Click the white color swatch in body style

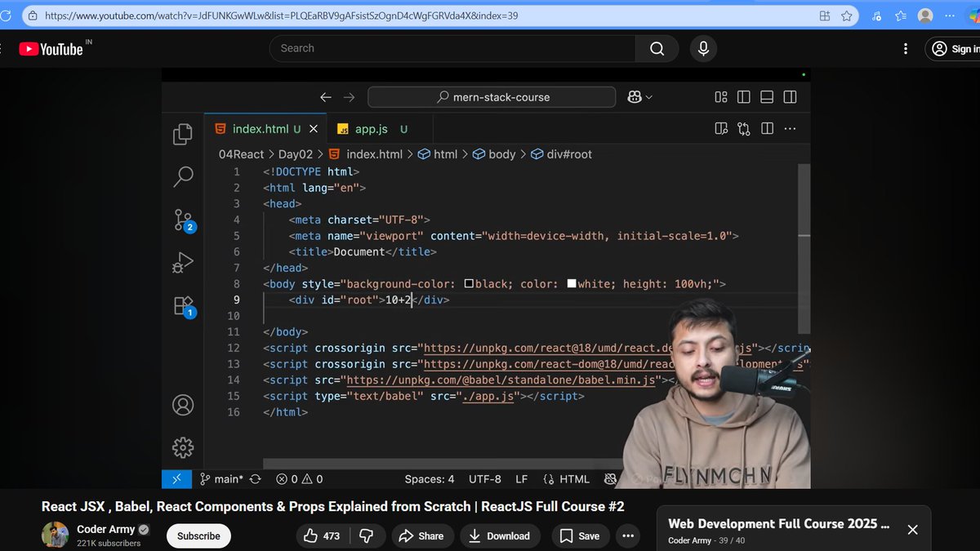tap(572, 284)
